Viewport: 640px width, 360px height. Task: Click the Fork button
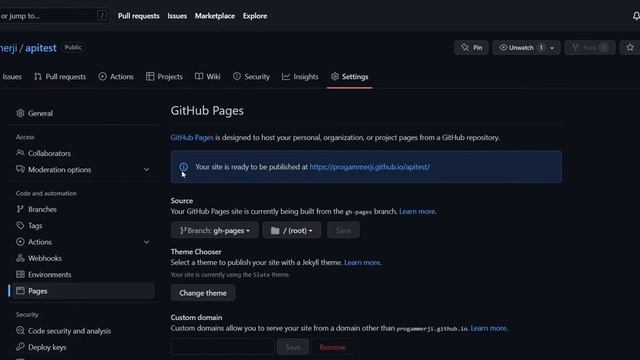coord(590,48)
